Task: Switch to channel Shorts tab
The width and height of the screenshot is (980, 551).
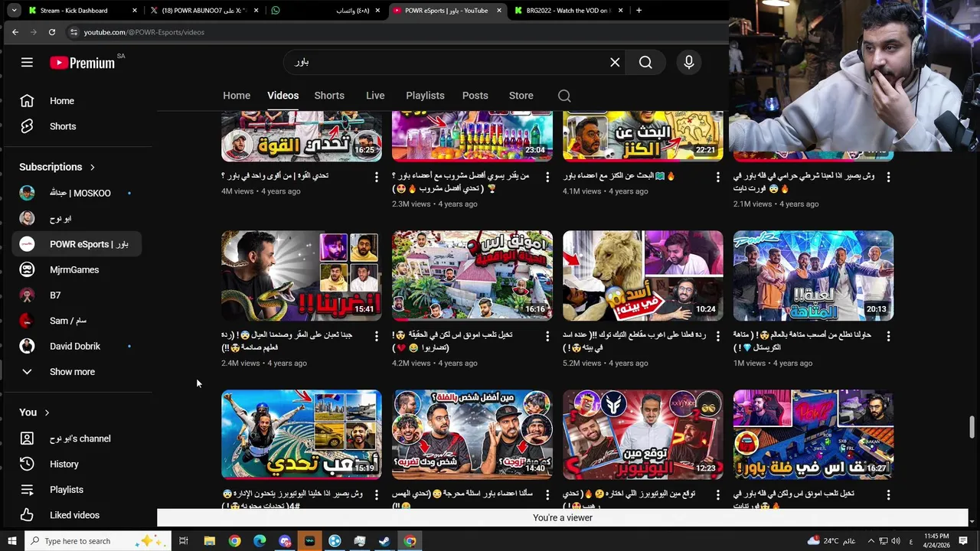Action: point(329,96)
